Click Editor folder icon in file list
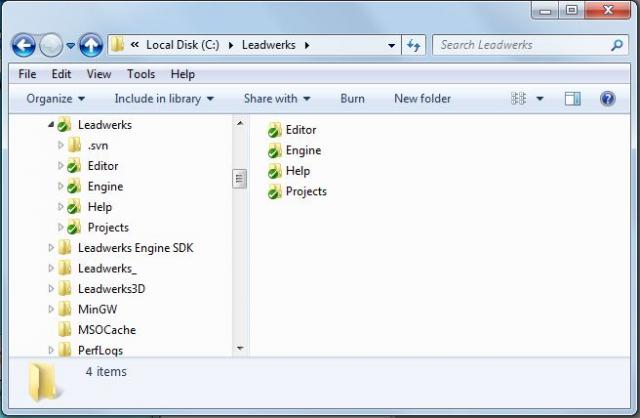This screenshot has height=418, width=640. tap(274, 130)
